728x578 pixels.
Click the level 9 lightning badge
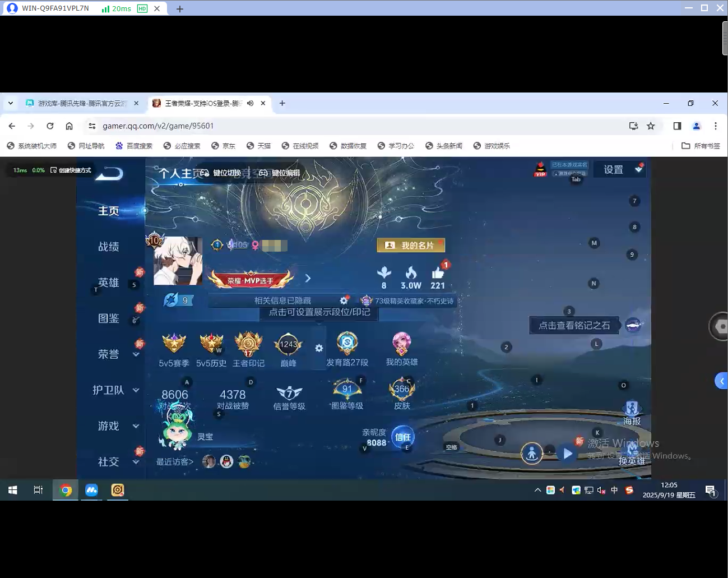178,300
